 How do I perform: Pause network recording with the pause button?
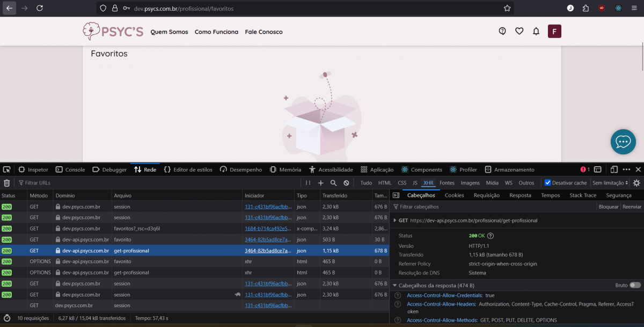pos(308,183)
